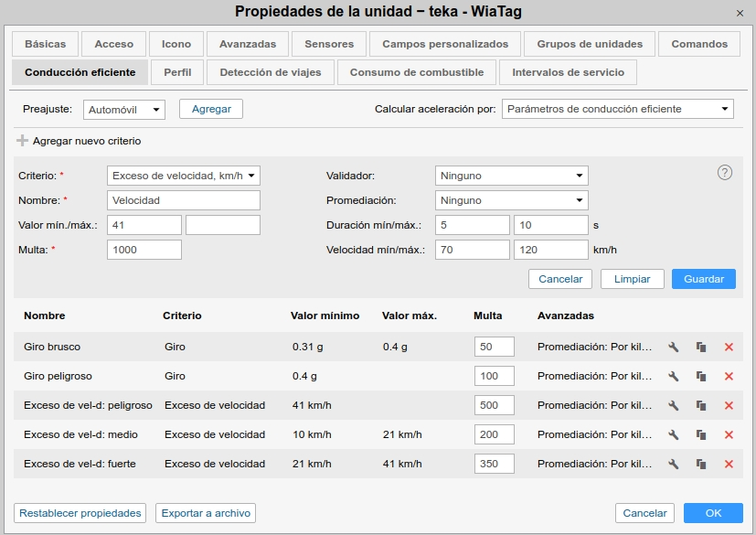Open the Validador dropdown
Image resolution: width=756 pixels, height=535 pixels.
pyautogui.click(x=511, y=176)
